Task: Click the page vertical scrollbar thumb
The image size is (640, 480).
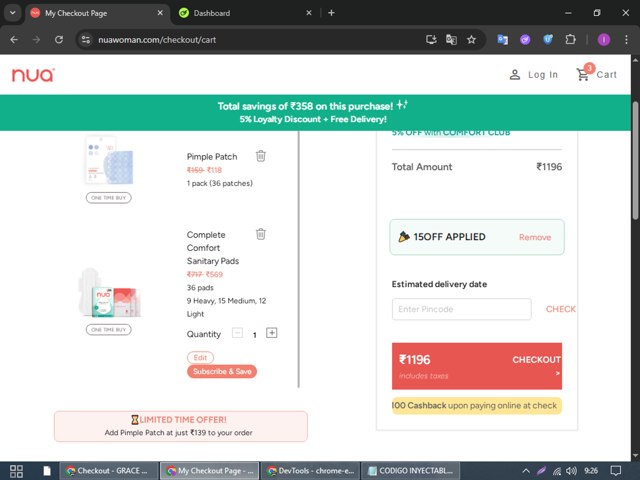Action: click(x=635, y=160)
